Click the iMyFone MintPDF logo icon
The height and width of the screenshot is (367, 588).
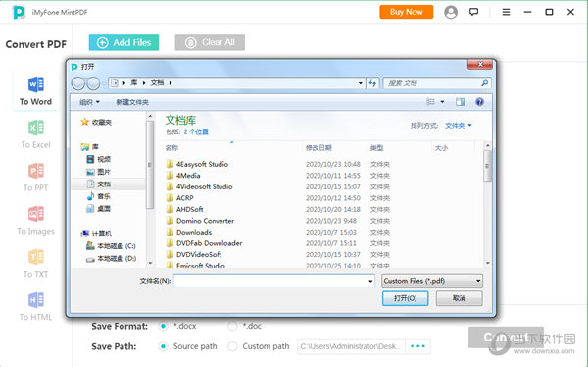click(19, 12)
